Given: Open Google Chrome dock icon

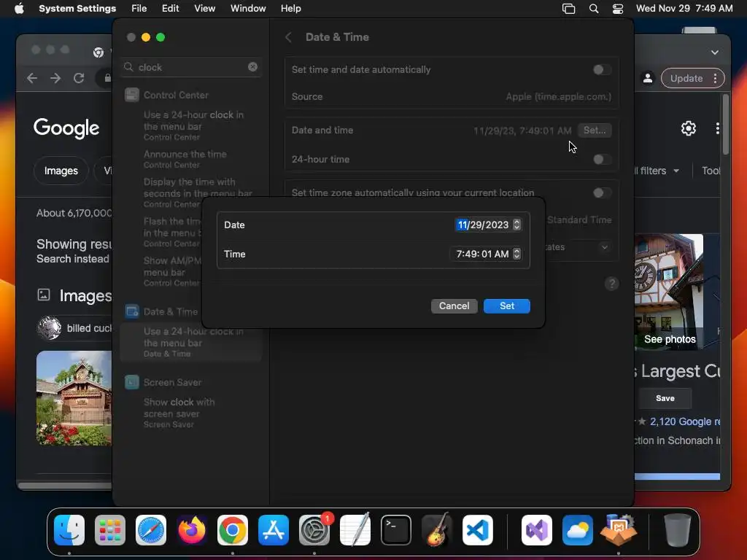Looking at the screenshot, I should point(233,530).
